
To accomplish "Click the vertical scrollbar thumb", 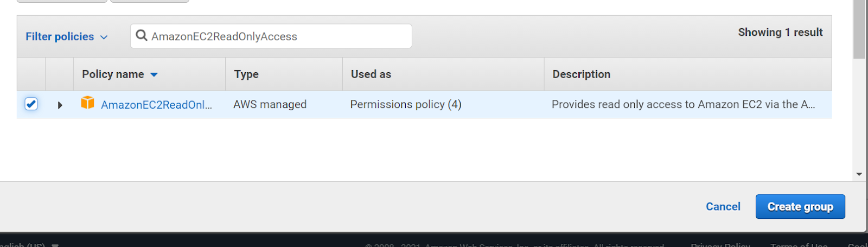I will point(859,27).
